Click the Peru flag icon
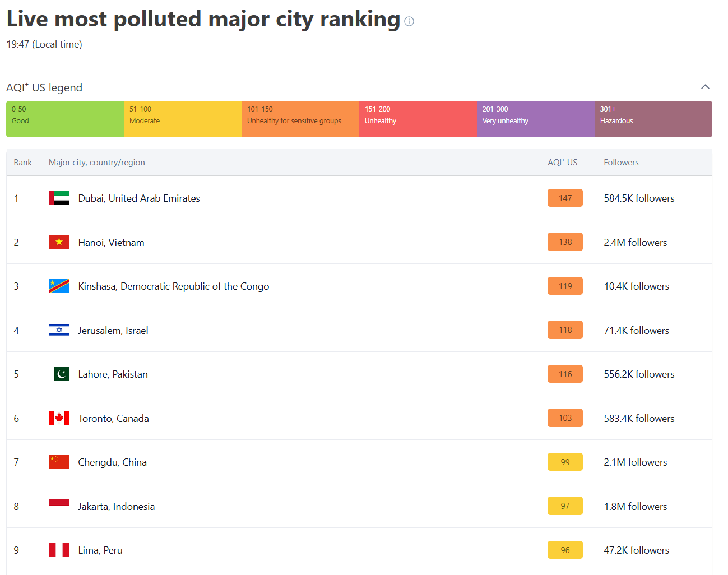This screenshot has width=728, height=575. tap(59, 550)
